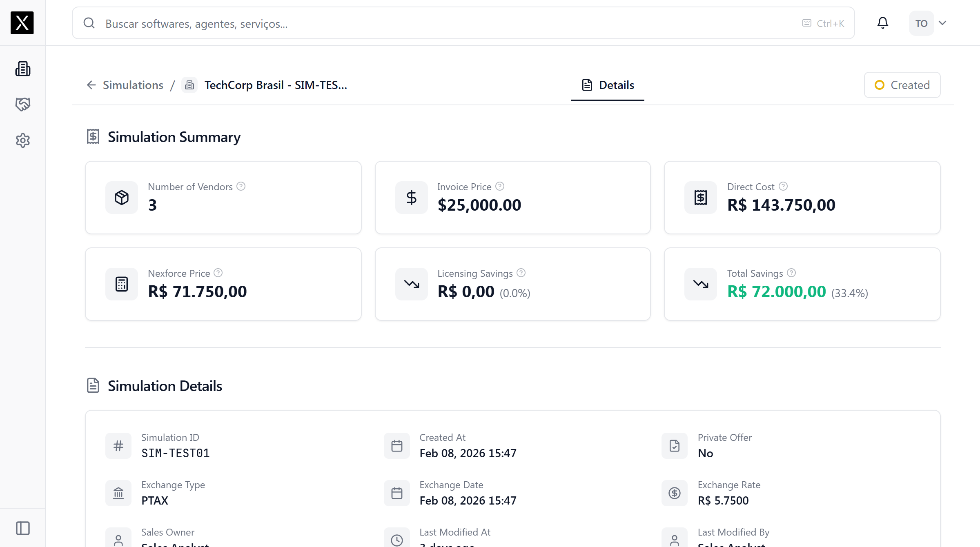
Task: Click the X logo in the sidebar
Action: (22, 23)
